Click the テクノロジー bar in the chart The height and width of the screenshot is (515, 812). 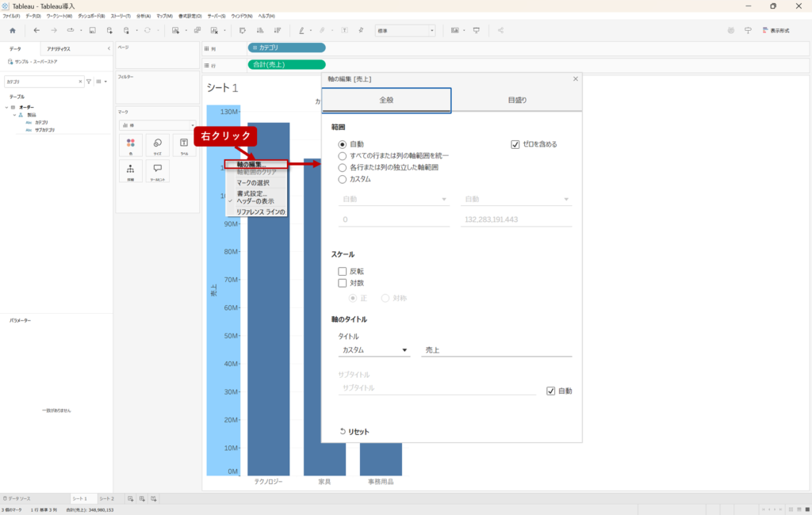pos(268,301)
